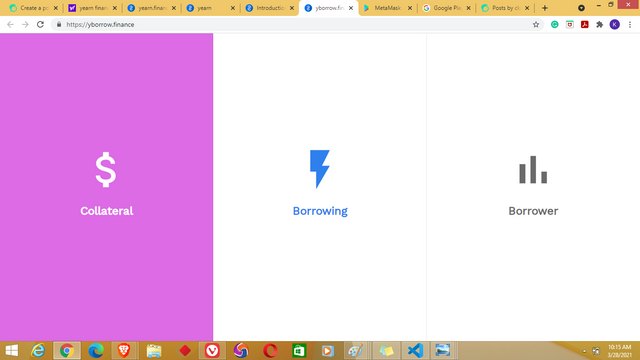Launch Visual Studio Code from taskbar
Image resolution: width=640 pixels, height=360 pixels.
tap(415, 350)
